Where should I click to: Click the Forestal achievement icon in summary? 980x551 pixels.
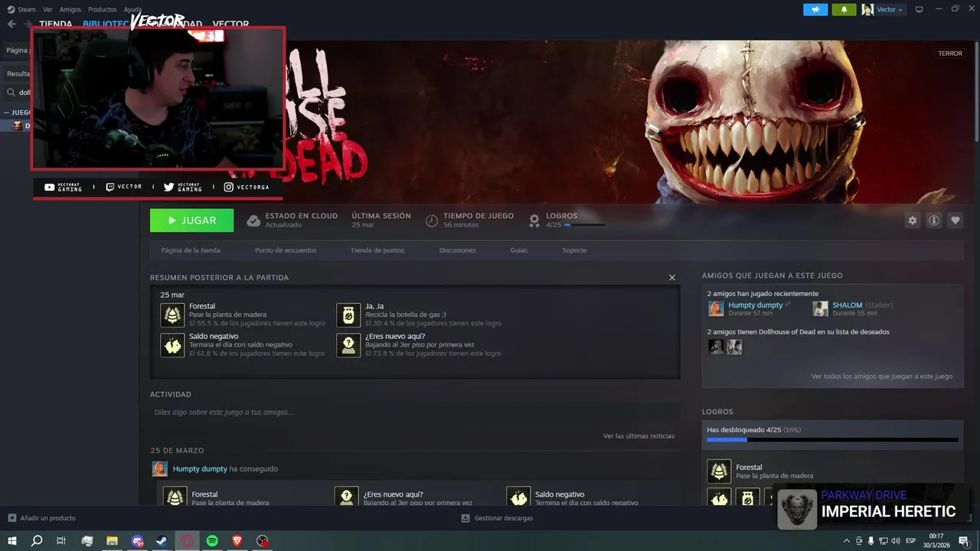tap(172, 315)
